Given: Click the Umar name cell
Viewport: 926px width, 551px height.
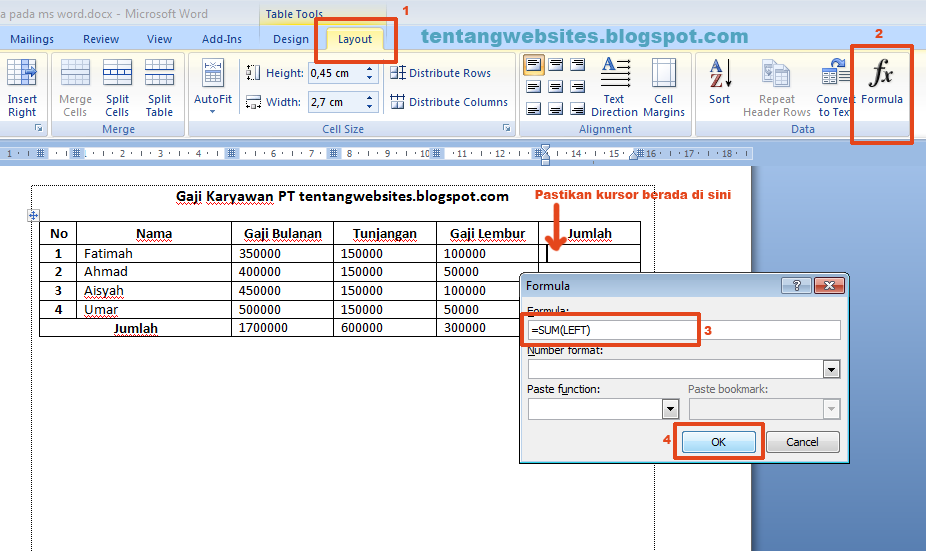Looking at the screenshot, I should click(154, 309).
